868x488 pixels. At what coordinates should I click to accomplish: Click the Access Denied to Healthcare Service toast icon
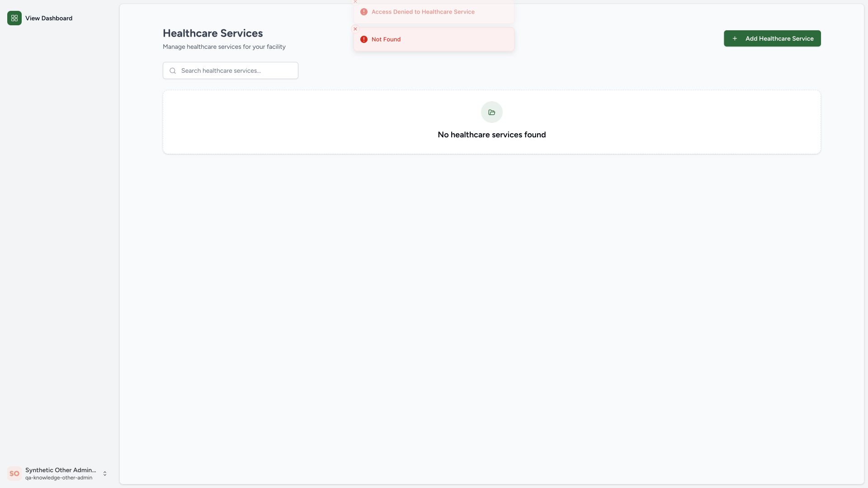[x=364, y=12]
